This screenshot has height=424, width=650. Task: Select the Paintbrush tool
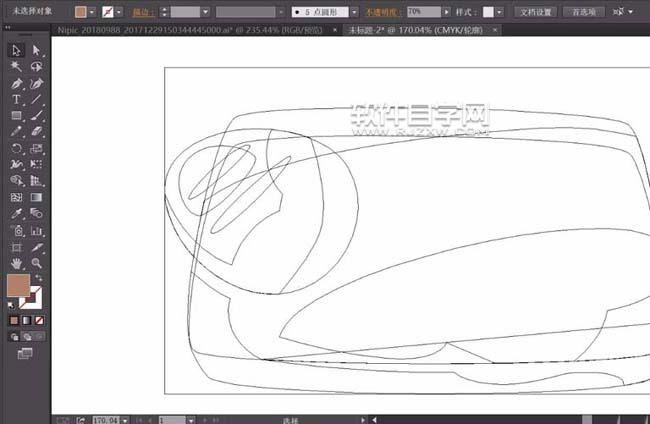point(36,116)
